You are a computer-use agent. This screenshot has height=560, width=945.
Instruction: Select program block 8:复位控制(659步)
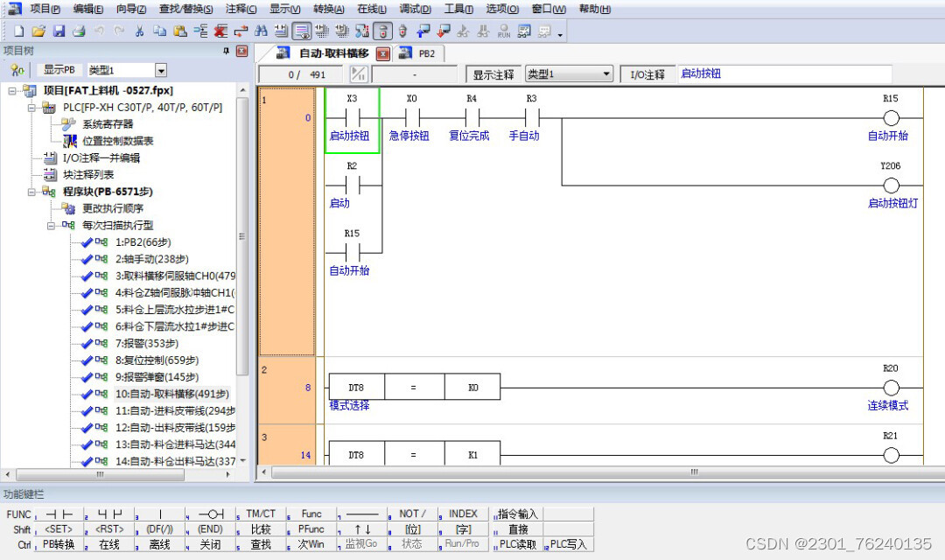click(x=157, y=360)
